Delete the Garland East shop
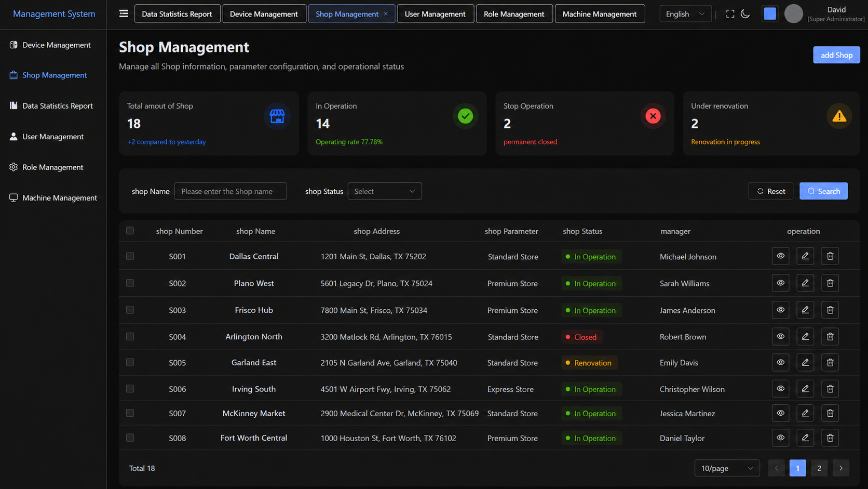Image resolution: width=868 pixels, height=489 pixels. [x=830, y=363]
